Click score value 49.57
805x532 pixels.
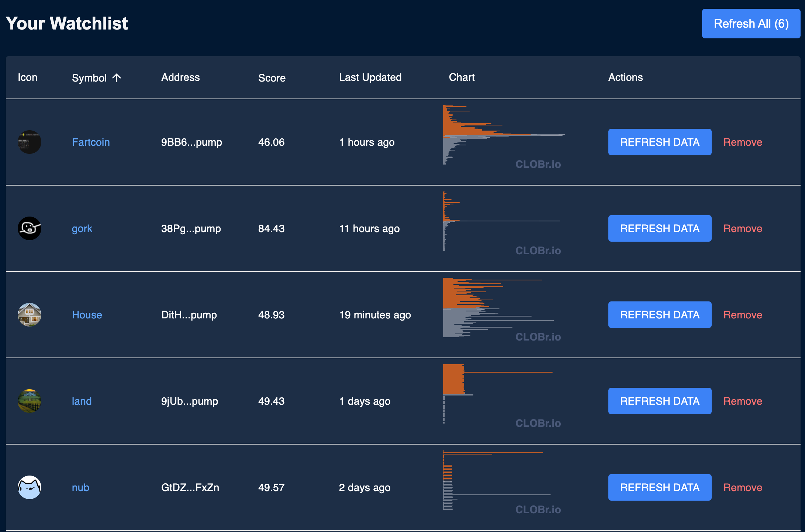(x=272, y=487)
